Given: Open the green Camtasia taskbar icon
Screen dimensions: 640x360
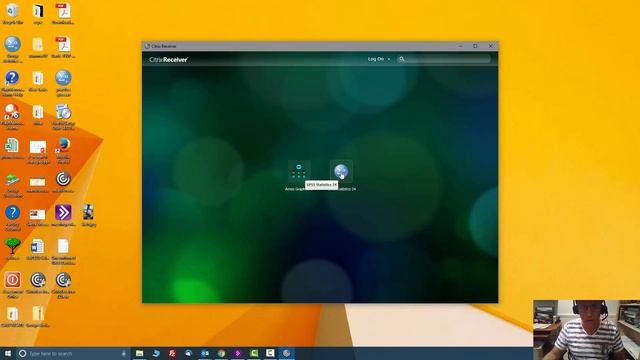Looking at the screenshot, I should point(254,353).
